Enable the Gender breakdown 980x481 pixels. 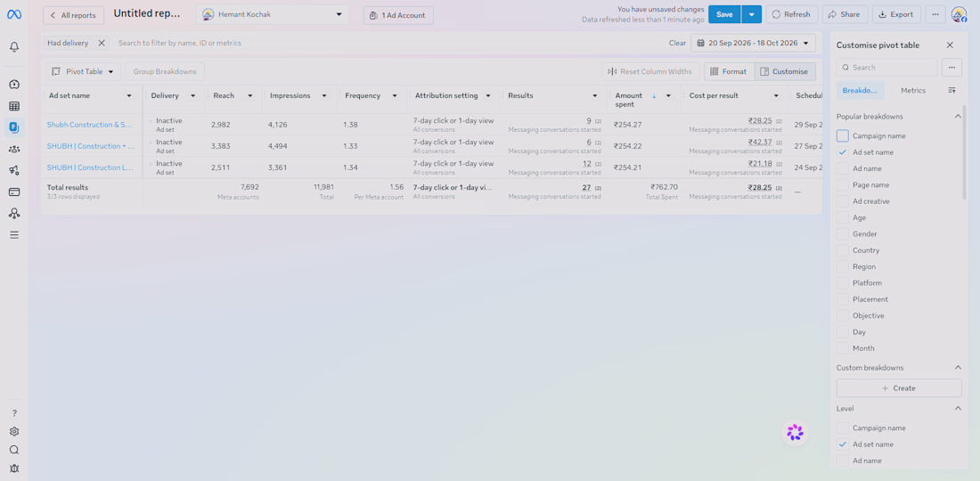coord(843,233)
